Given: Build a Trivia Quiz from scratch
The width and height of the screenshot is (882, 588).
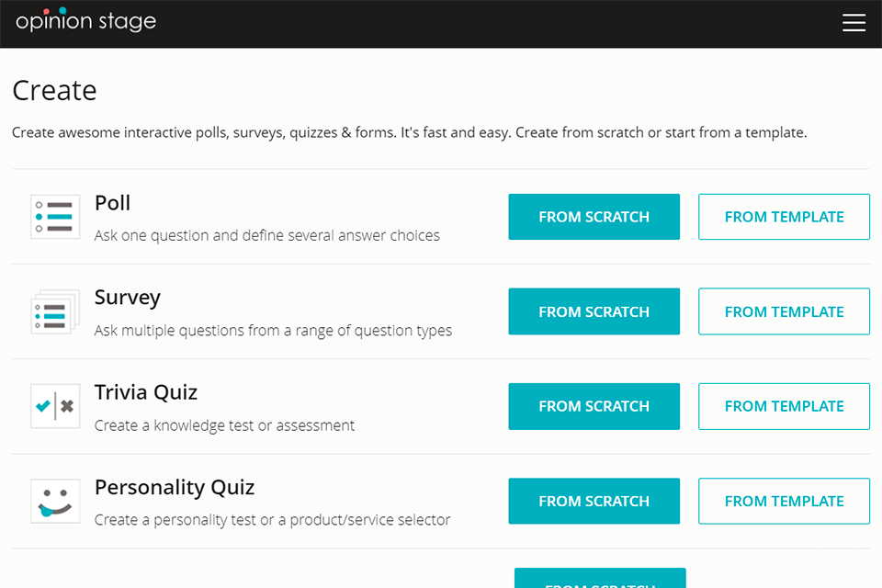Looking at the screenshot, I should 594,406.
